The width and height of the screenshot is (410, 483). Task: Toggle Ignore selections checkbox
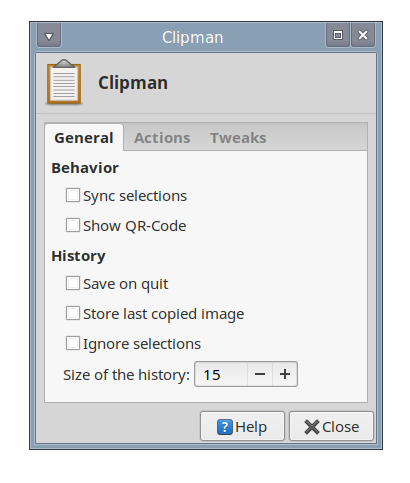tap(73, 343)
